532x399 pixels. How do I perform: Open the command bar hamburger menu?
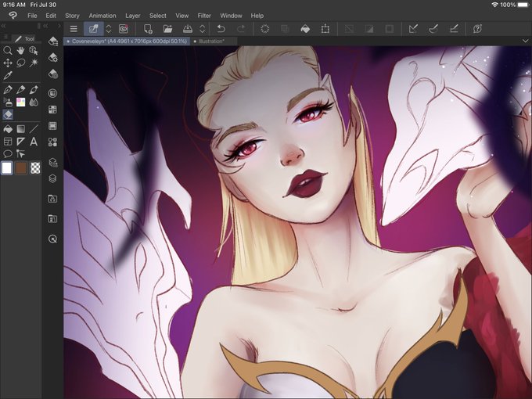tap(74, 29)
